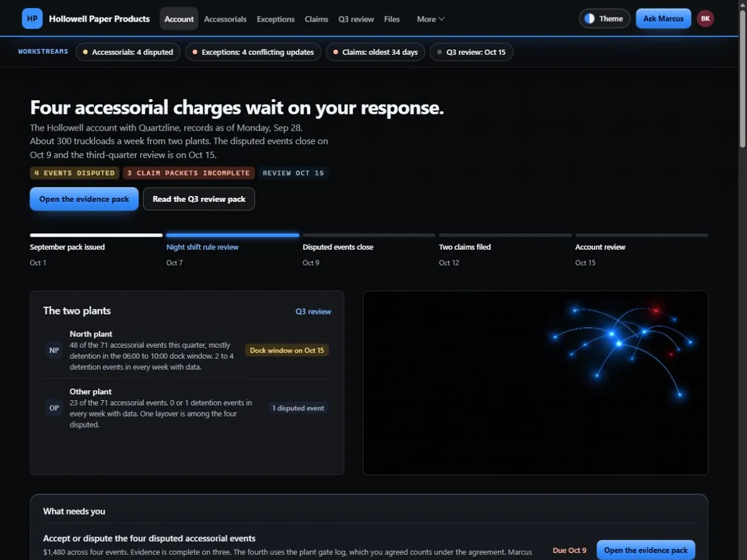Click Accept or dispute the four disputed events

point(149,538)
